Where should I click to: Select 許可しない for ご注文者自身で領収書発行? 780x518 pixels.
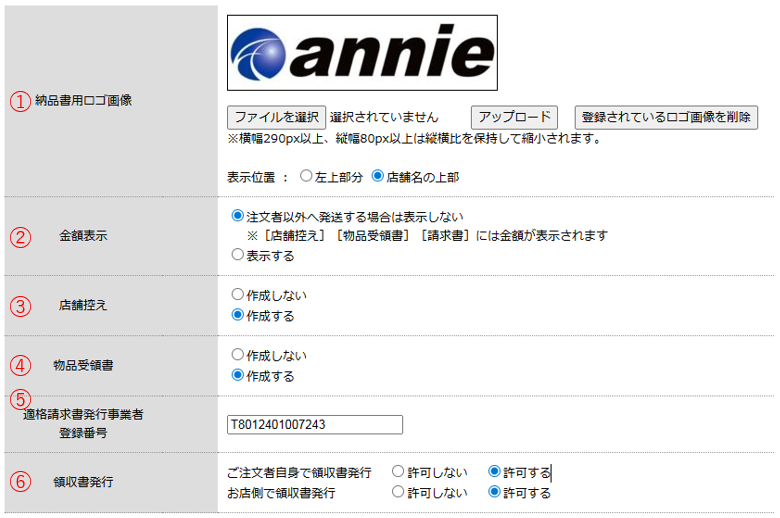tap(398, 471)
